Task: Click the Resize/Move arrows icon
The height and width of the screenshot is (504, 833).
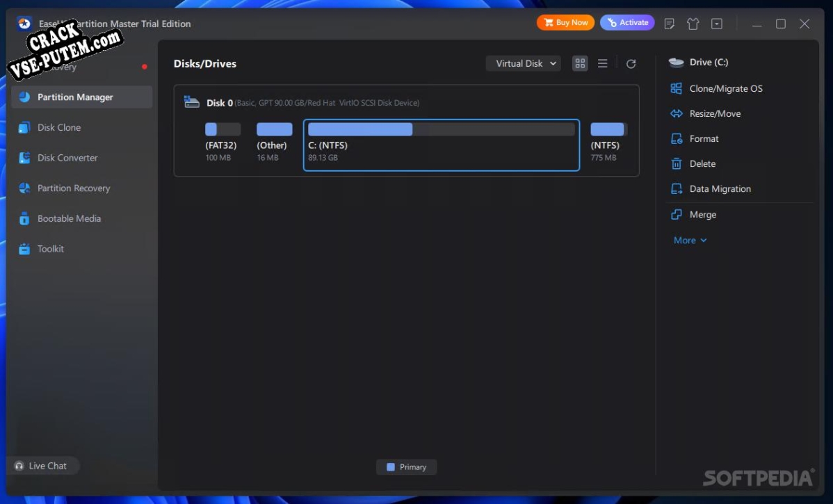Action: click(676, 113)
